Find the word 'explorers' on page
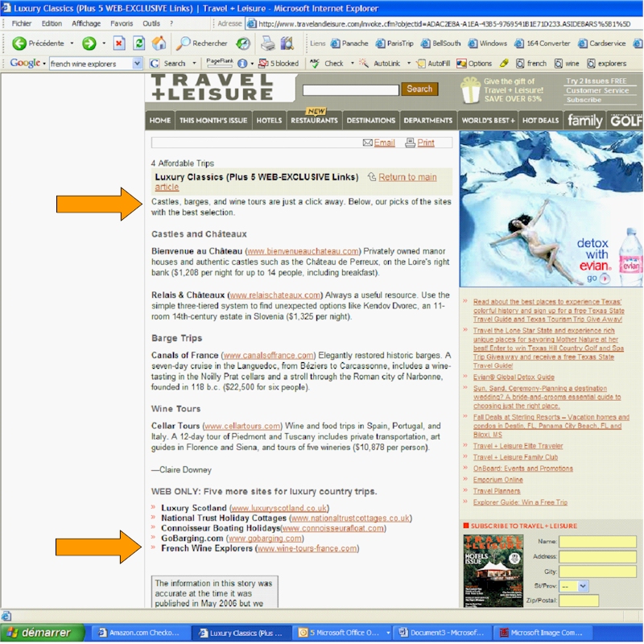The height and width of the screenshot is (644, 644). (607, 64)
